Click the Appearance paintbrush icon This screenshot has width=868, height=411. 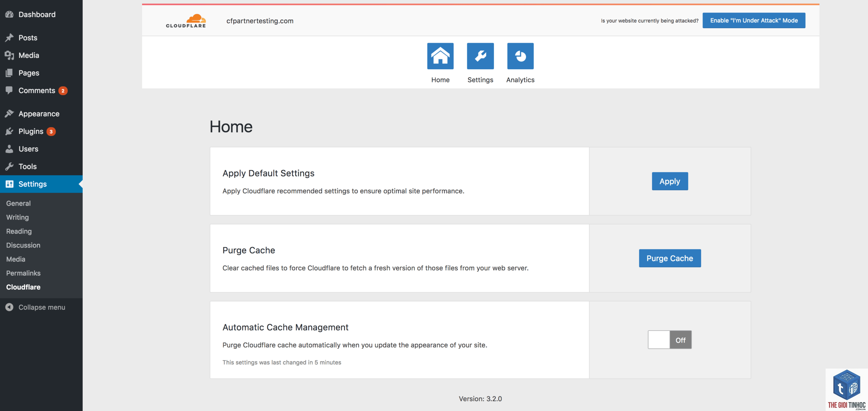pyautogui.click(x=9, y=113)
